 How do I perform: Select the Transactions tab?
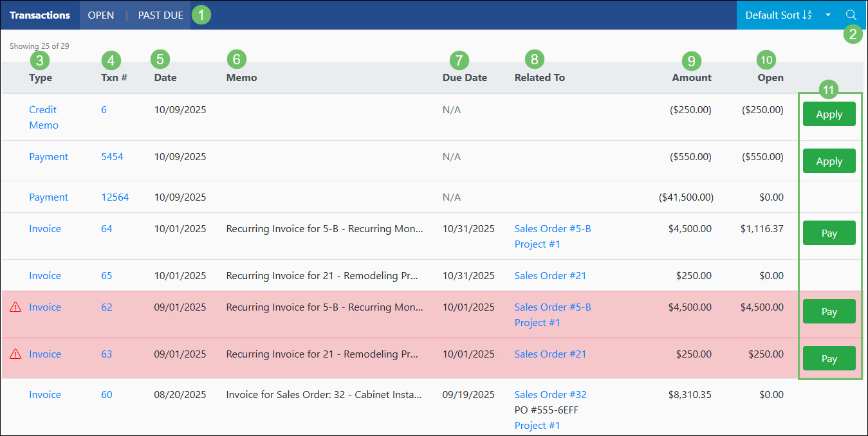[x=39, y=15]
